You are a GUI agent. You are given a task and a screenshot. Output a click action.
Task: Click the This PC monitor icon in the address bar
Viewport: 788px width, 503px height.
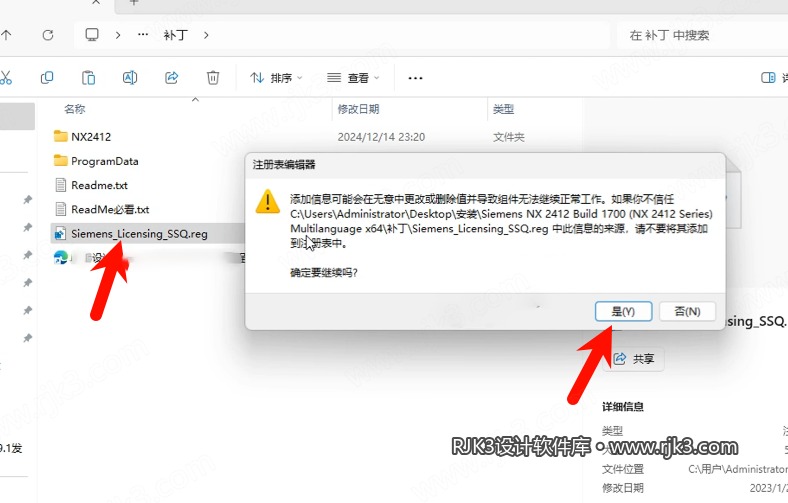(92, 35)
